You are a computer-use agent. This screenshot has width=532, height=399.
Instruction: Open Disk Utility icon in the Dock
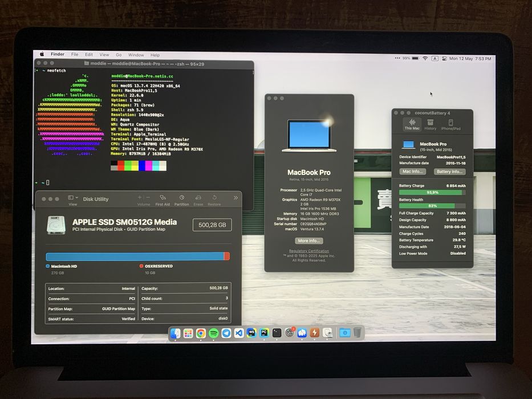(x=327, y=333)
